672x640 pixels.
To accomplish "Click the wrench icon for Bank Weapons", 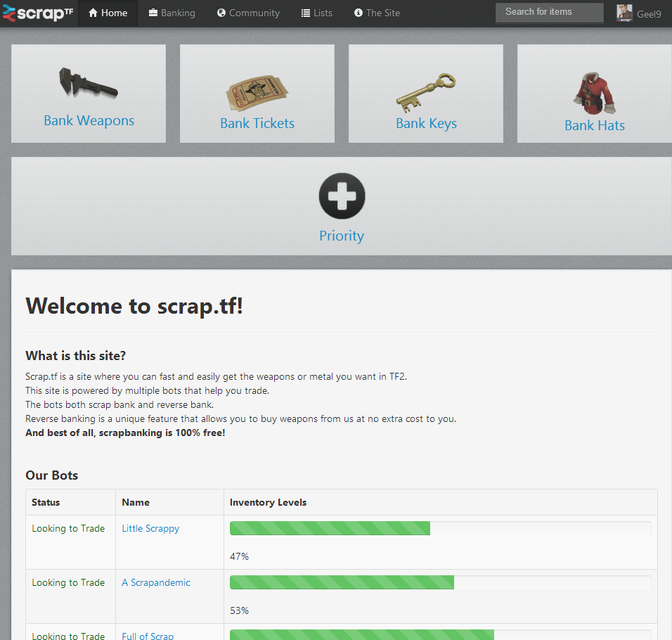I will [x=89, y=83].
